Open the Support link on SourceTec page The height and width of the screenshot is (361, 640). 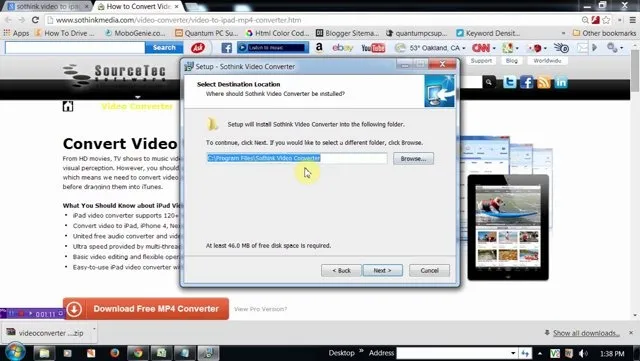coord(481,60)
